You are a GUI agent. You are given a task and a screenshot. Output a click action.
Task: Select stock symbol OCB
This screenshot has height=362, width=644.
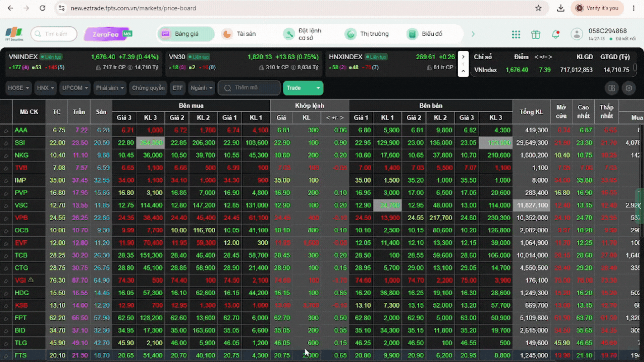tap(21, 231)
